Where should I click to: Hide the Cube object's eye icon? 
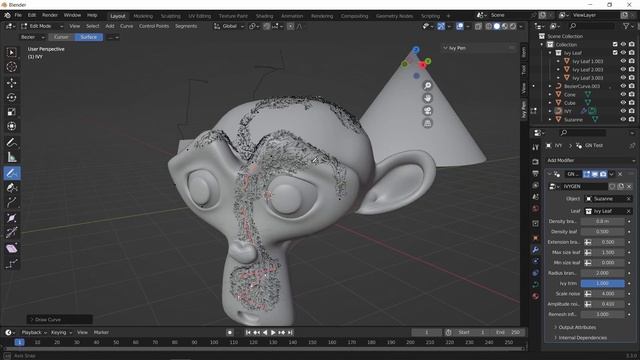click(x=623, y=103)
